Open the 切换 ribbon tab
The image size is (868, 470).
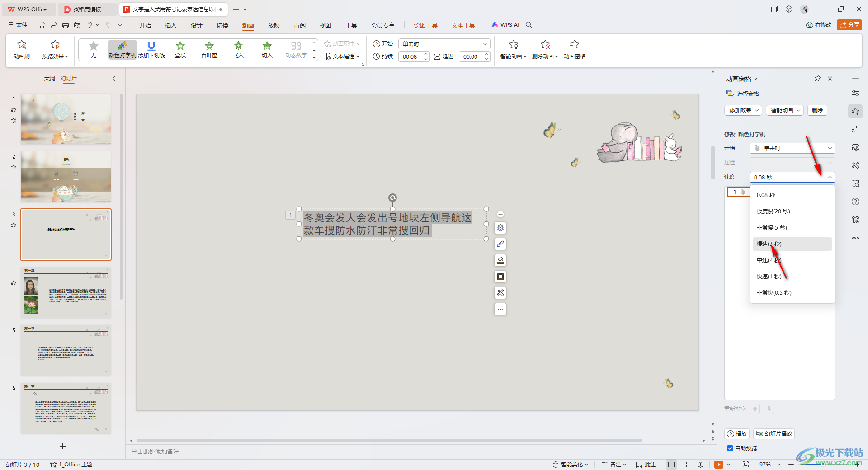pyautogui.click(x=222, y=25)
